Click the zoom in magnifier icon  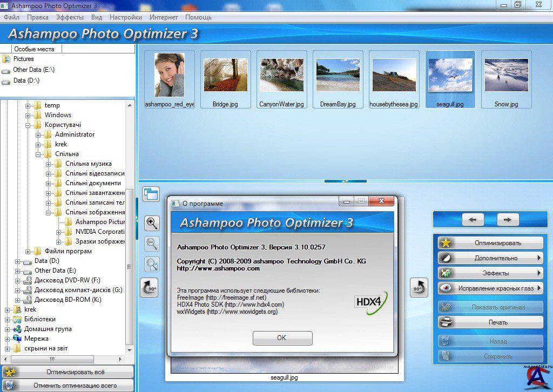152,222
